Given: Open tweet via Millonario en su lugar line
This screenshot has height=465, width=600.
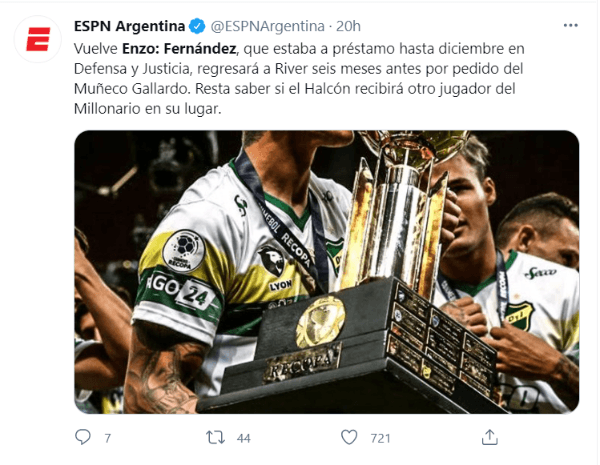Looking at the screenshot, I should [148, 109].
